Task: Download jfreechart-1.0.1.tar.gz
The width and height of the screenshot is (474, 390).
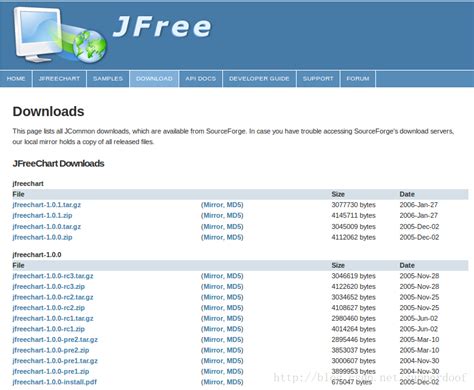Action: point(47,205)
